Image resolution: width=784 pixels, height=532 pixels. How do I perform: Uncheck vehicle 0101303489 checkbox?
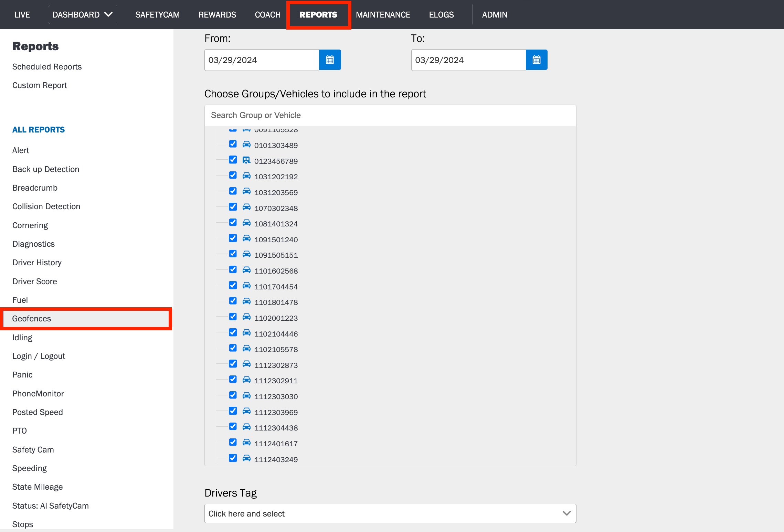pyautogui.click(x=233, y=144)
